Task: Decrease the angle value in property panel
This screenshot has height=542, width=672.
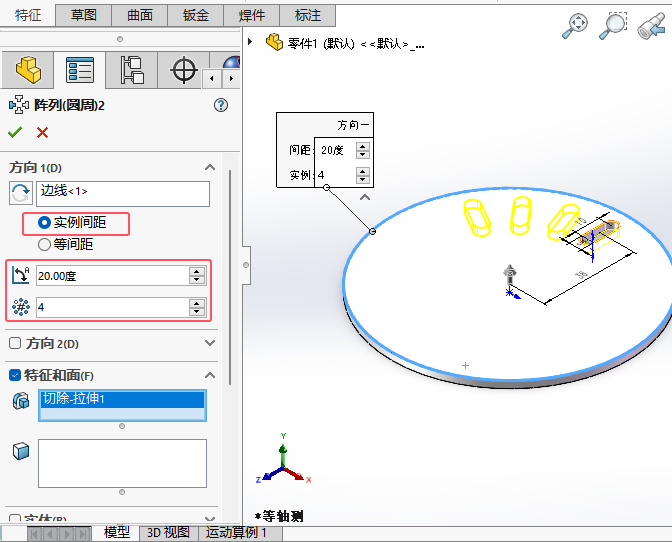Action: (x=197, y=280)
